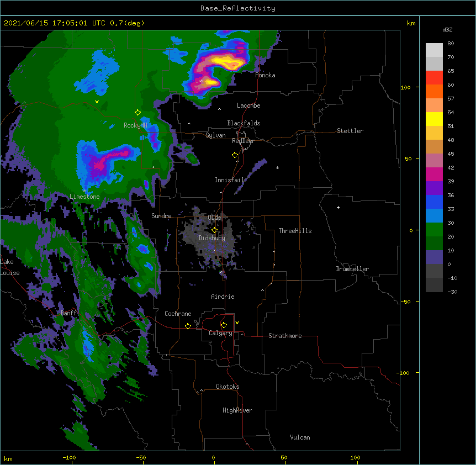Click the Innisfail city label

(229, 180)
